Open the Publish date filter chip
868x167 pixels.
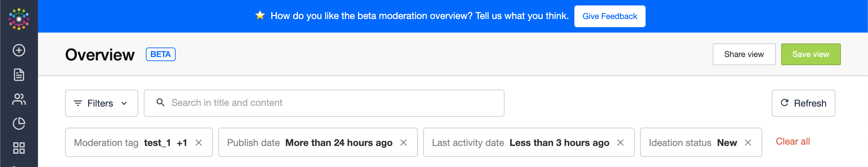310,143
